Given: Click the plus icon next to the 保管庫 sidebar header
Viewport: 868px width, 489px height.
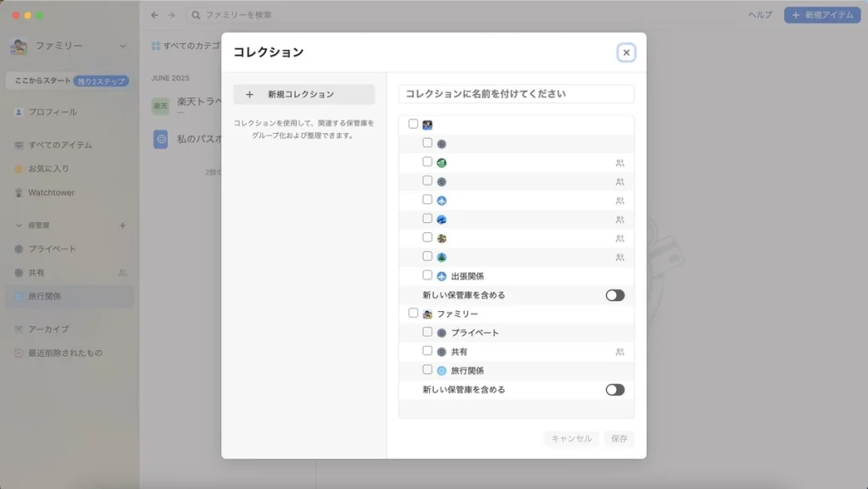Looking at the screenshot, I should 122,225.
